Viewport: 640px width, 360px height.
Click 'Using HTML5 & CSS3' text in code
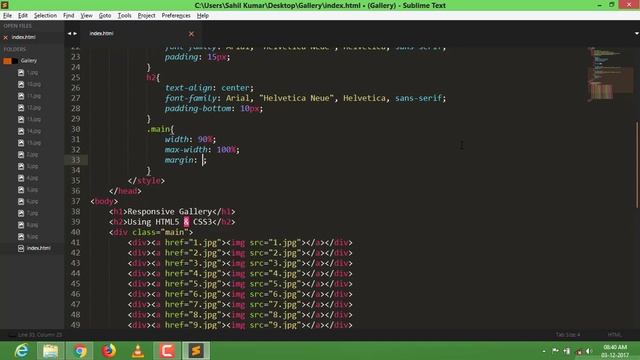(x=170, y=222)
